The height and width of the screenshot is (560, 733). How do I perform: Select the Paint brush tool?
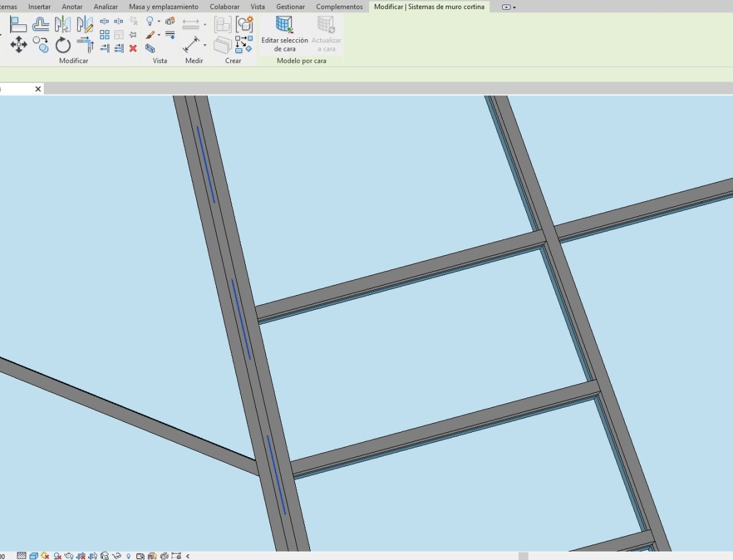[149, 35]
